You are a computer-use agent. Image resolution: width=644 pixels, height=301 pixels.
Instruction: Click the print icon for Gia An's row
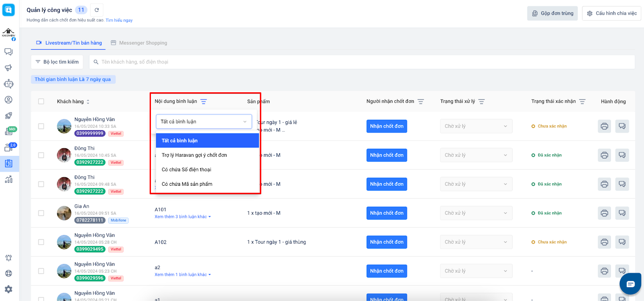[604, 213]
